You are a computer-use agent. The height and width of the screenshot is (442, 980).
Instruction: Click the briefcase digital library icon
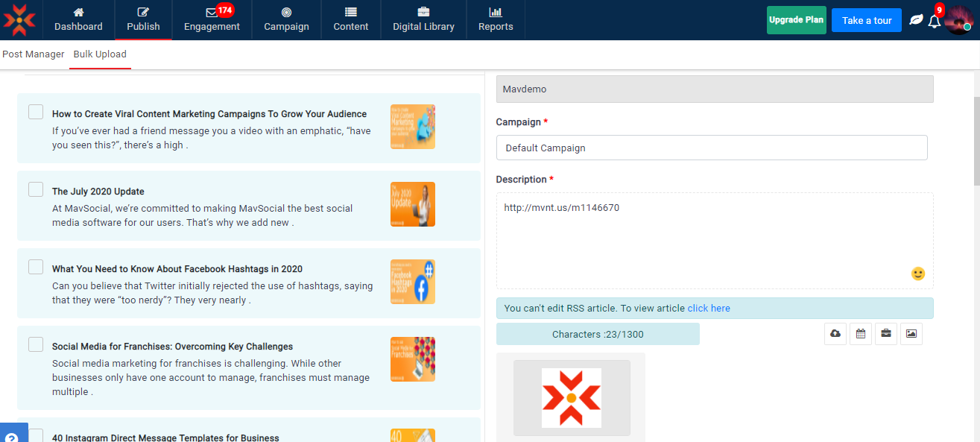point(886,334)
